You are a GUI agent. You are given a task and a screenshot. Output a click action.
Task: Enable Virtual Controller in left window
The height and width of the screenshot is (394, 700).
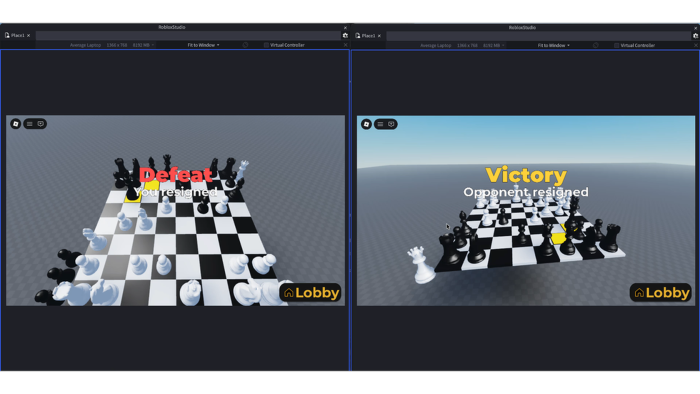(266, 45)
